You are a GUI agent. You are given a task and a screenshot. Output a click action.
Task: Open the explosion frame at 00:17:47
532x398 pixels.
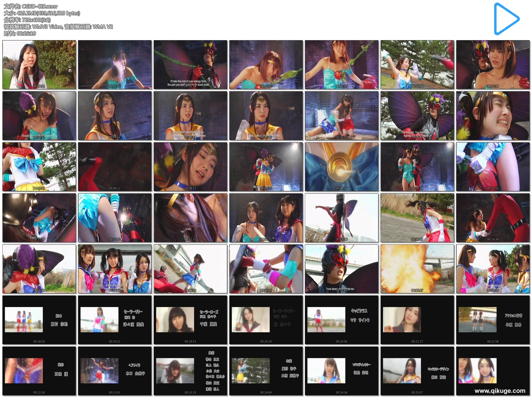[417, 269]
